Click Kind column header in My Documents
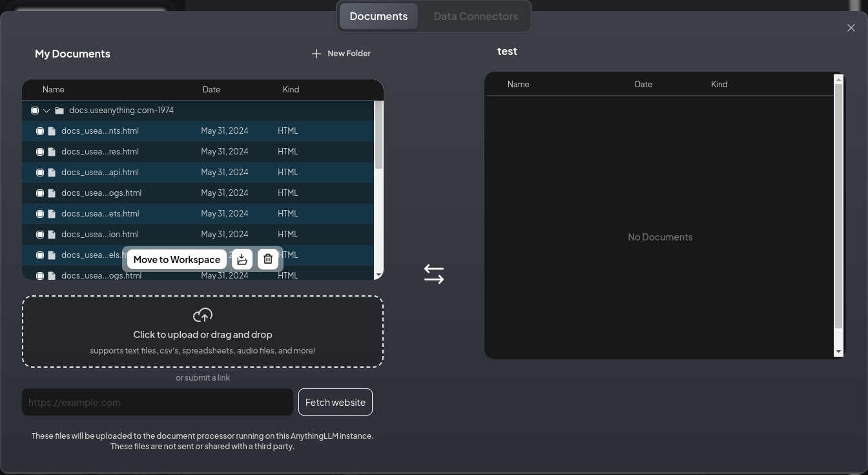Viewport: 868px width, 475px height. 291,89
